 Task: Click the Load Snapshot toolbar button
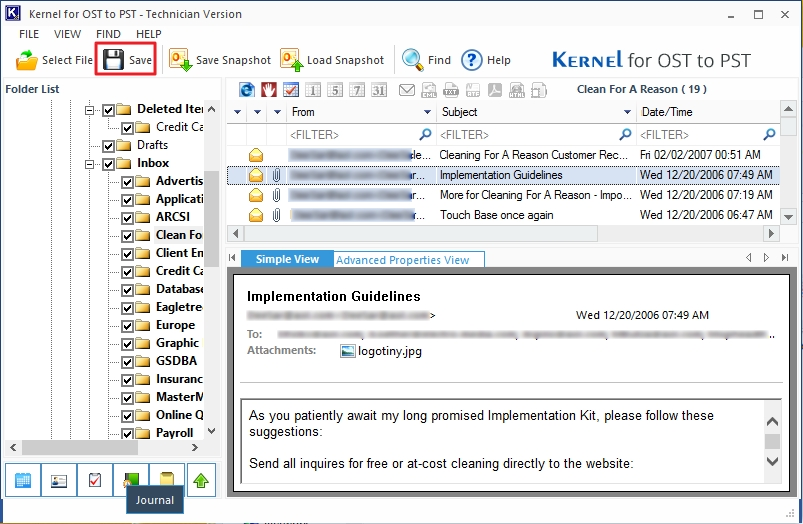pos(332,60)
